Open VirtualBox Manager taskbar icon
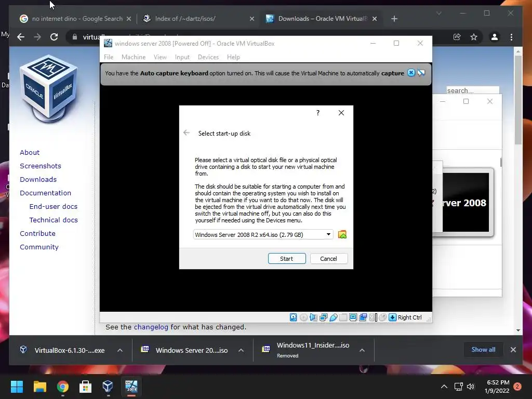Screen dimensions: 532x399 pos(108,387)
